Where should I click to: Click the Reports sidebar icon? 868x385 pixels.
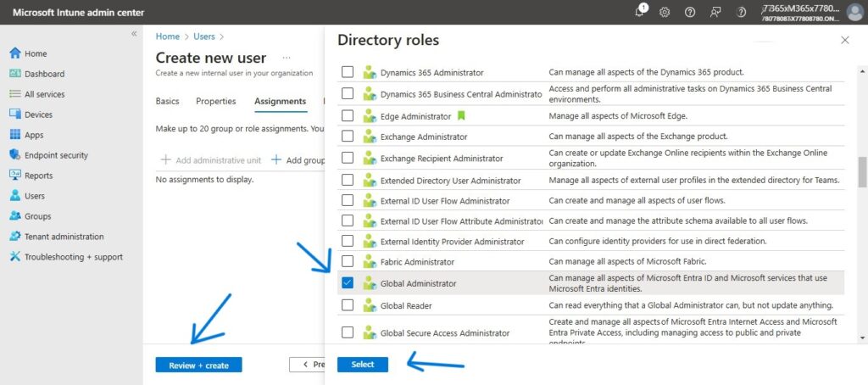point(15,176)
